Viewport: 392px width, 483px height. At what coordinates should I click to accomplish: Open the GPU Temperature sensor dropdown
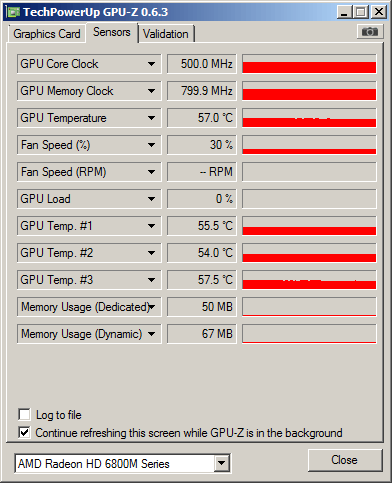pos(151,118)
